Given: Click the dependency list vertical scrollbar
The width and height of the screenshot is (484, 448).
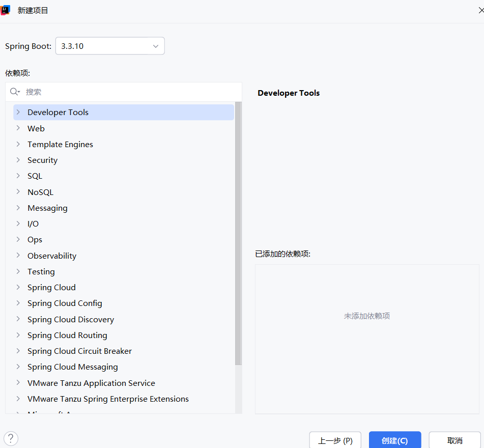Looking at the screenshot, I should [x=238, y=233].
